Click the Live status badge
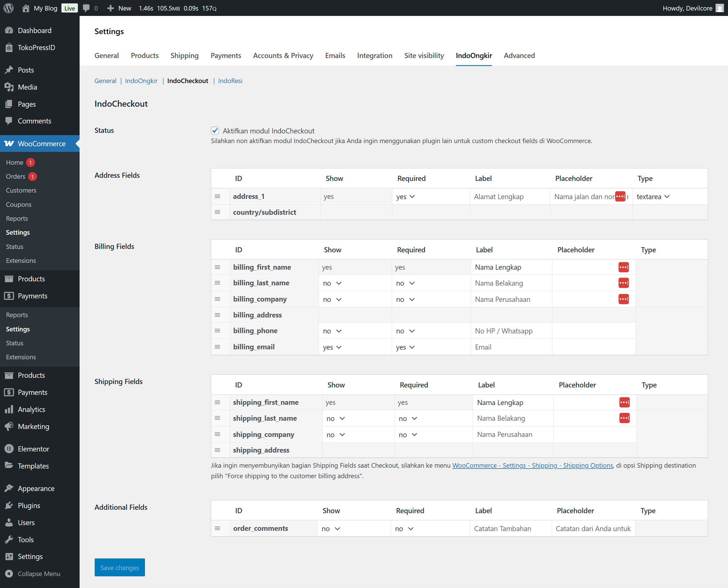Image resolution: width=728 pixels, height=588 pixels. pyautogui.click(x=70, y=8)
